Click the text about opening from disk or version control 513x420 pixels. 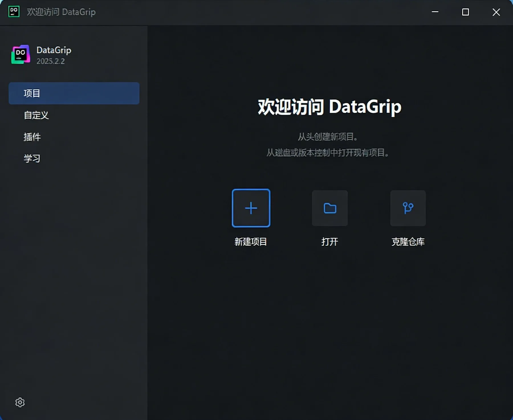(328, 153)
